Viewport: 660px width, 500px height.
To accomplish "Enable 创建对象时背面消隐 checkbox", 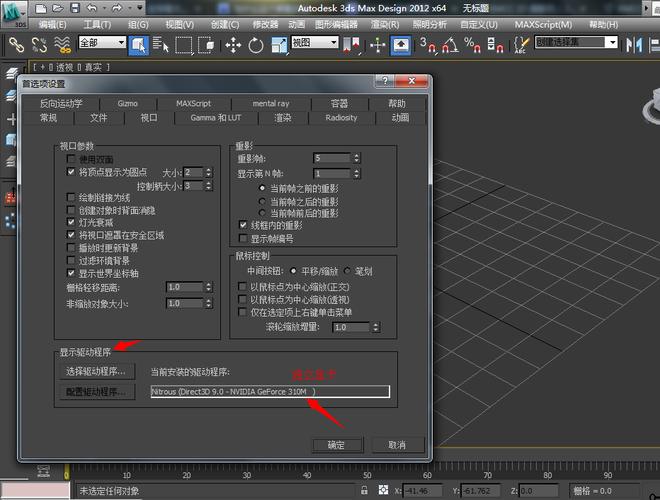I will coord(71,210).
